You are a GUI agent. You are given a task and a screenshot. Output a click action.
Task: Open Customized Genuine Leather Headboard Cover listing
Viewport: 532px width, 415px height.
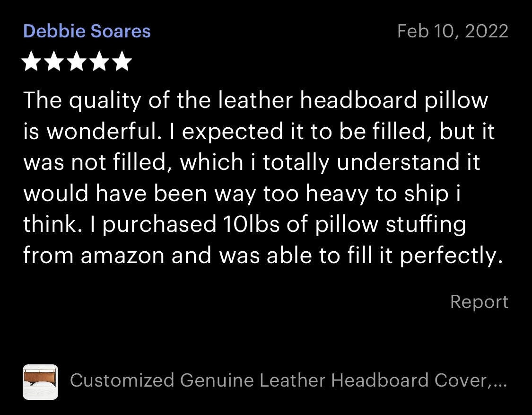288,380
